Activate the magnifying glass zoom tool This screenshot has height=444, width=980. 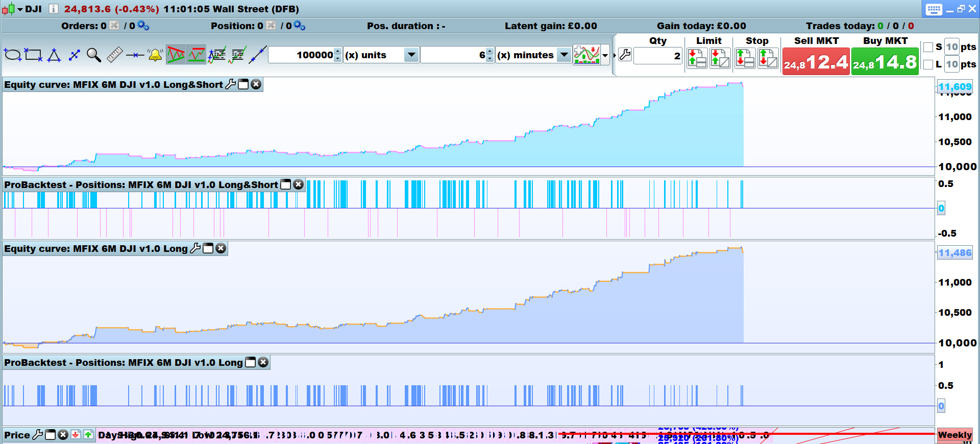(94, 55)
